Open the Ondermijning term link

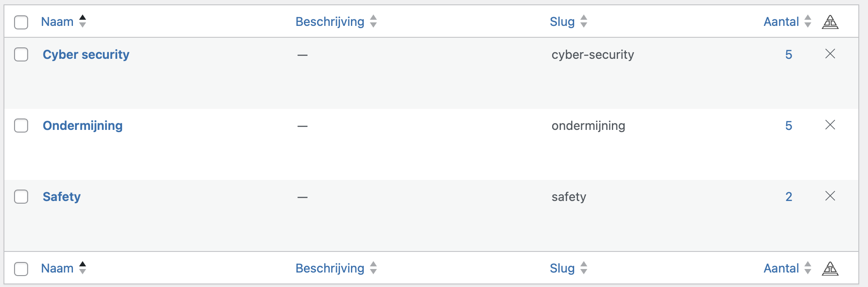tap(83, 126)
